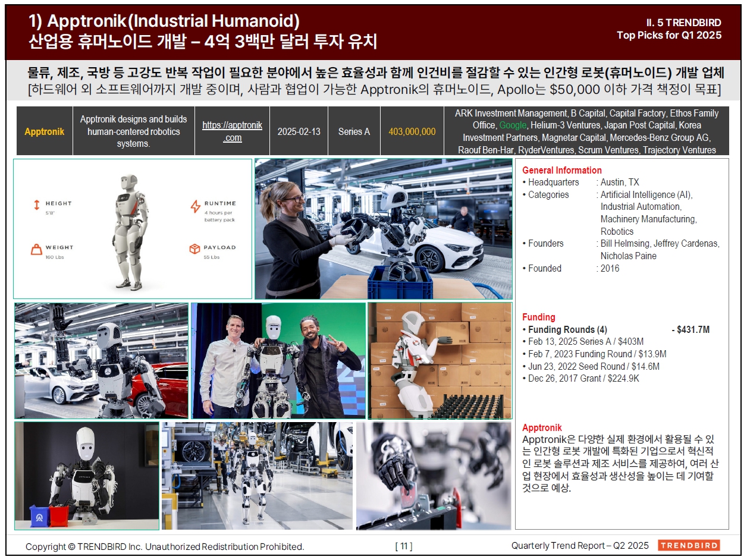Select the photo of robot carrying cardboard box
This screenshot has width=747, height=560.
pos(440,361)
